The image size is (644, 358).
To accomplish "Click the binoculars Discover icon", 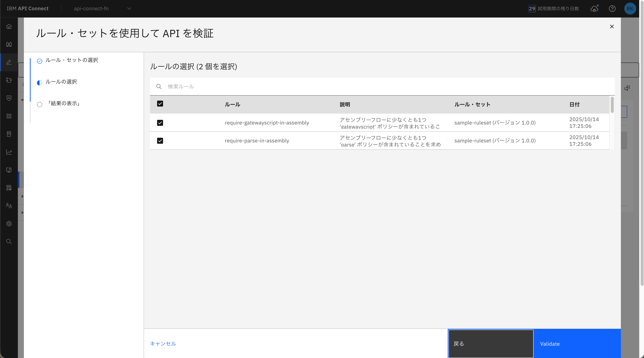I will pos(9,45).
